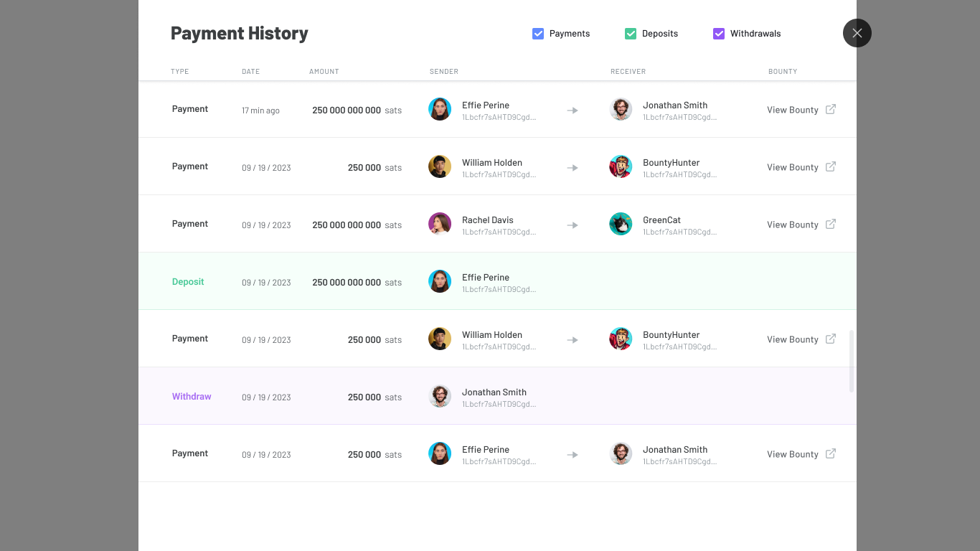
Task: Click the AMOUNT column header
Action: [x=324, y=71]
